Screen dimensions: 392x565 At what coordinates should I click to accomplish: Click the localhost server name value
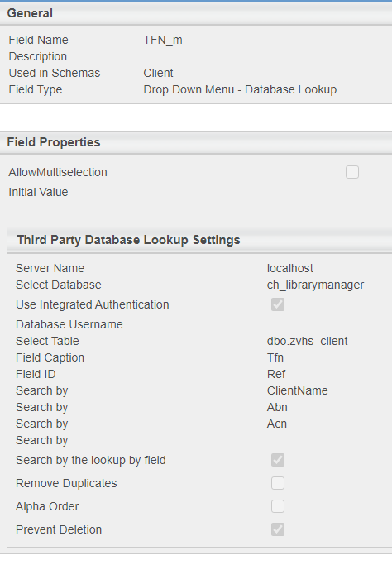pos(290,268)
